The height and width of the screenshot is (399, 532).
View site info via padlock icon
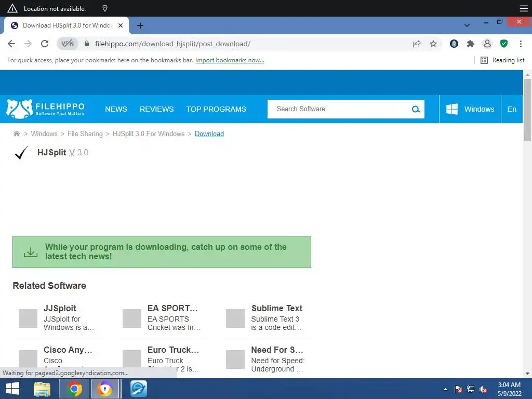(x=87, y=44)
